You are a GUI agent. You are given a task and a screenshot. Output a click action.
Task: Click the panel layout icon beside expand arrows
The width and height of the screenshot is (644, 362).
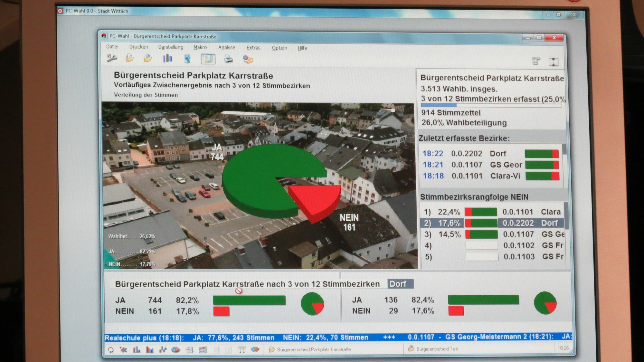(x=536, y=61)
